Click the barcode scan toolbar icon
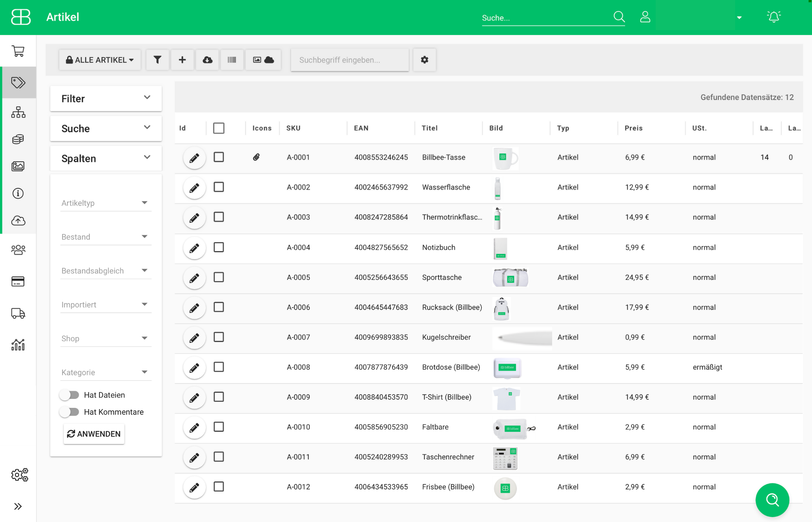 [x=232, y=60]
